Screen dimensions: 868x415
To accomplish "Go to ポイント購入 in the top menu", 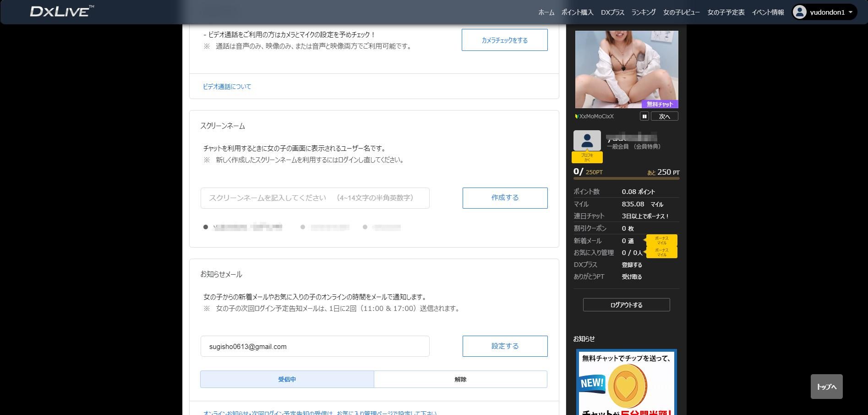I will (577, 12).
